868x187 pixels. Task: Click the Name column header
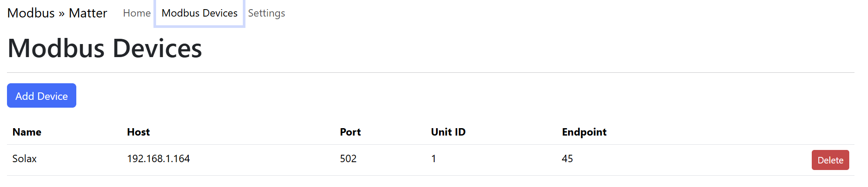pyautogui.click(x=27, y=132)
